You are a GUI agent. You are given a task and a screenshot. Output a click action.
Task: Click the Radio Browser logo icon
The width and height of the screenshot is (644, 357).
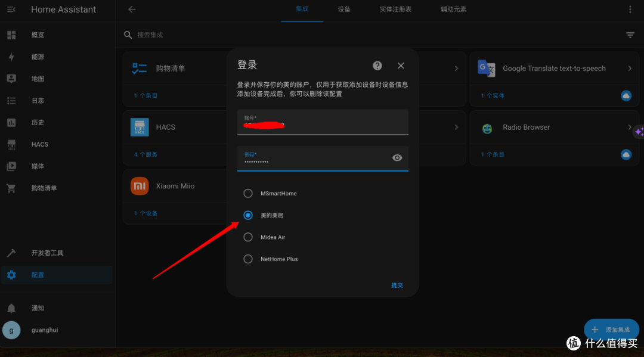tap(487, 129)
